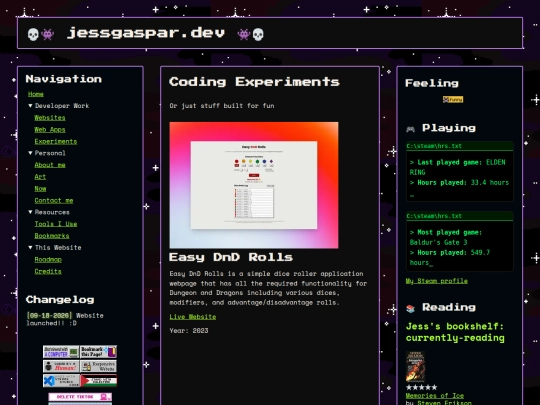
Task: Click the 'A Computer' badge
Action: point(61,352)
